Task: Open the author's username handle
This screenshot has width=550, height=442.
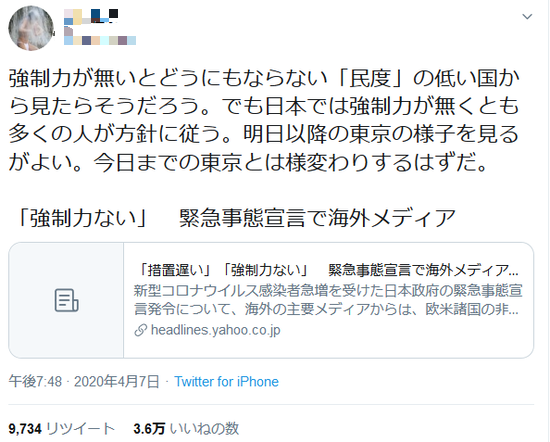Action: tap(100, 38)
